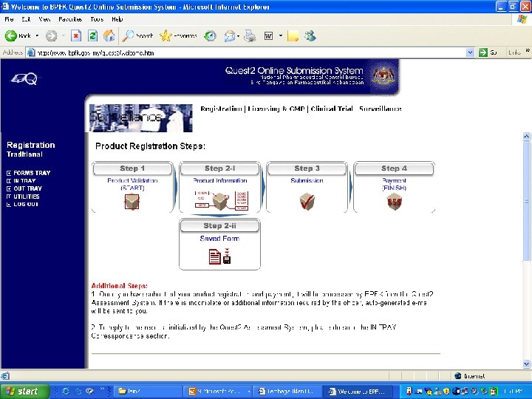Click the Forward navigation arrow
Viewport: 532px width, 399px height.
(x=51, y=35)
